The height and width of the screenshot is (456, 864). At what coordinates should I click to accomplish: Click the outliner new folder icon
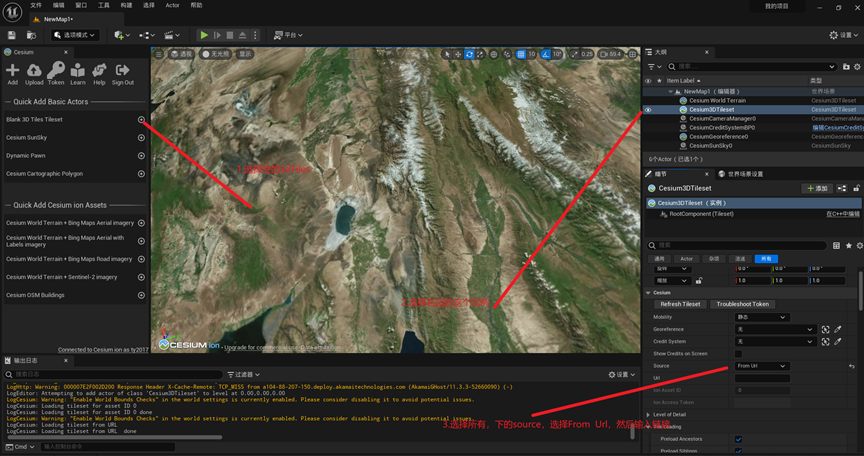coord(846,67)
